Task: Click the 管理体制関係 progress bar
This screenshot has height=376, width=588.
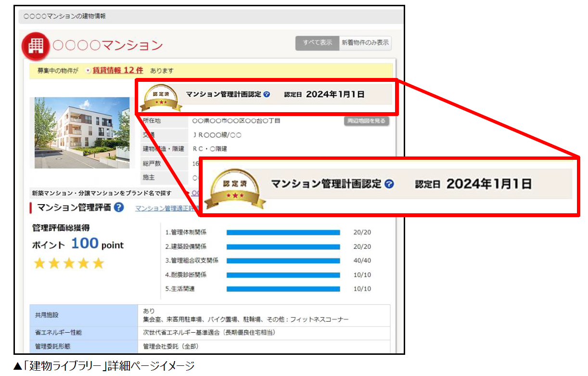Action: [284, 233]
